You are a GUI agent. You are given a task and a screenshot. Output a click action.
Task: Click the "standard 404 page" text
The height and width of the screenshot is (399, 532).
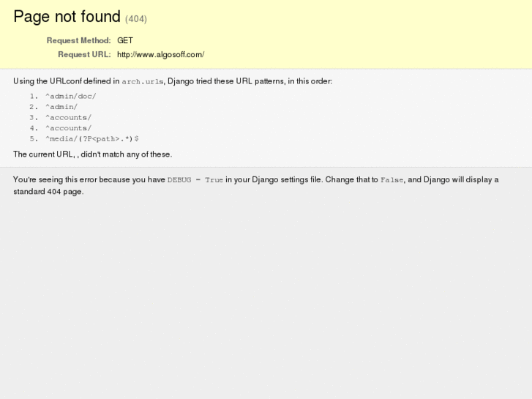[48, 192]
